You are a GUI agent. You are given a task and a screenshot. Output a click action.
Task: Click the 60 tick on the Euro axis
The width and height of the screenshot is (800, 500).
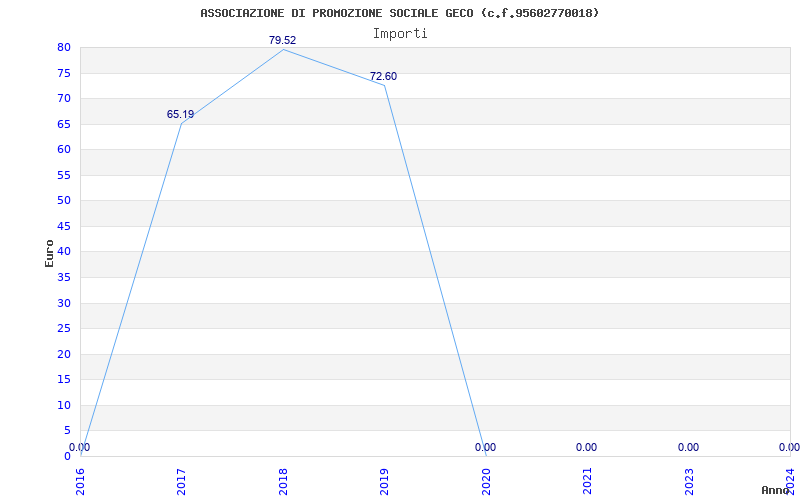pos(64,149)
